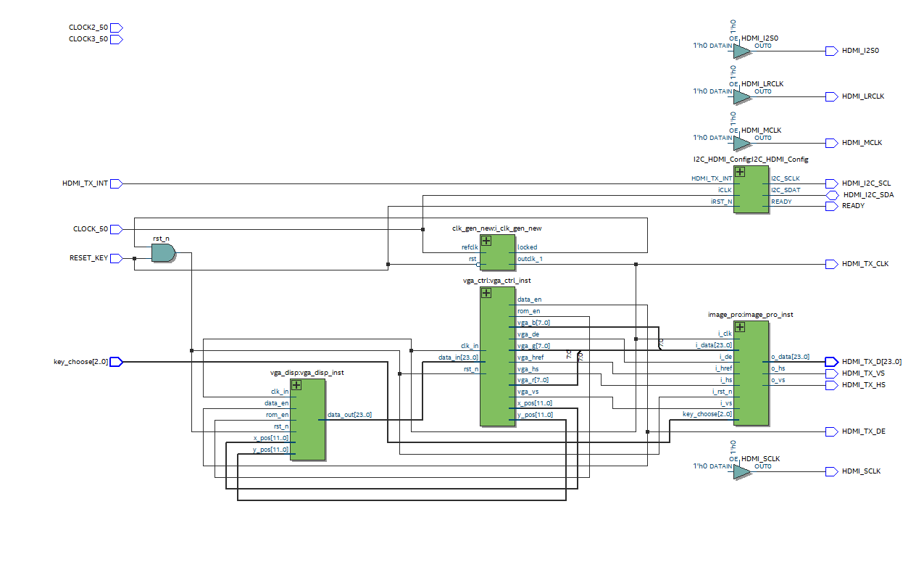This screenshot has width=924, height=562.
Task: Select the CLOCK_50 input pin symbol
Action: coord(117,229)
